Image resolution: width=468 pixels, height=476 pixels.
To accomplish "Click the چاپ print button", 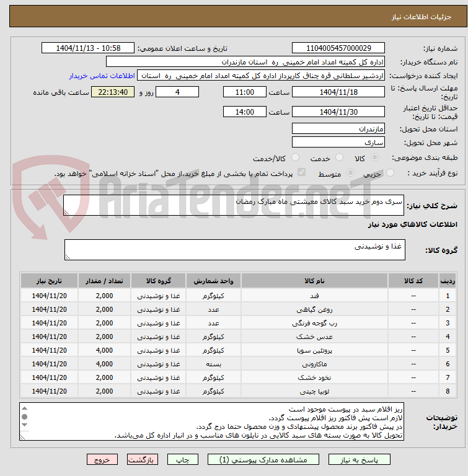I will coord(182,460).
